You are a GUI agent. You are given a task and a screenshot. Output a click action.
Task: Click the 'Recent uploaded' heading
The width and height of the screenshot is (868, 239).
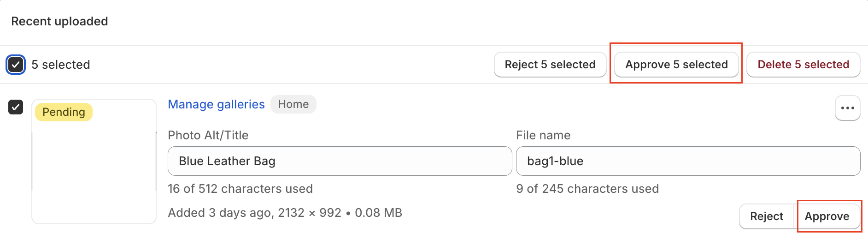point(59,21)
